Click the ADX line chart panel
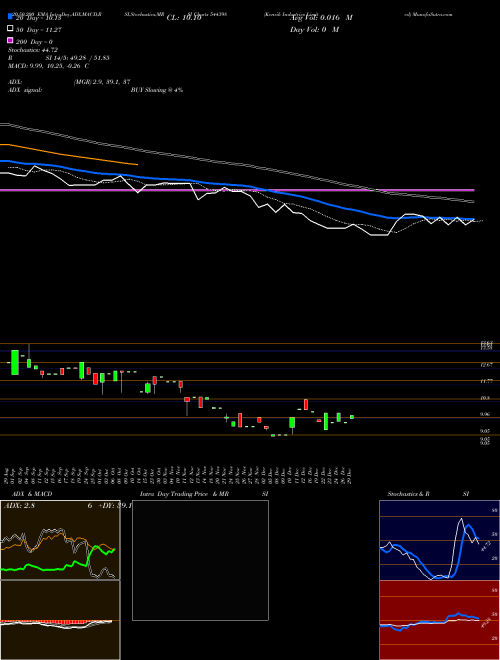 click(x=60, y=540)
